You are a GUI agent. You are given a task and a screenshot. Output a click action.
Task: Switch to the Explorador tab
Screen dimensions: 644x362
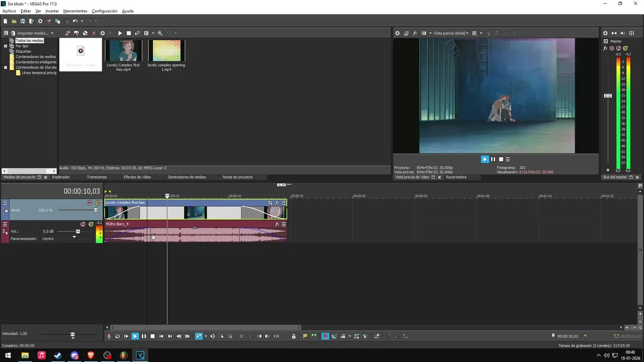tap(61, 177)
